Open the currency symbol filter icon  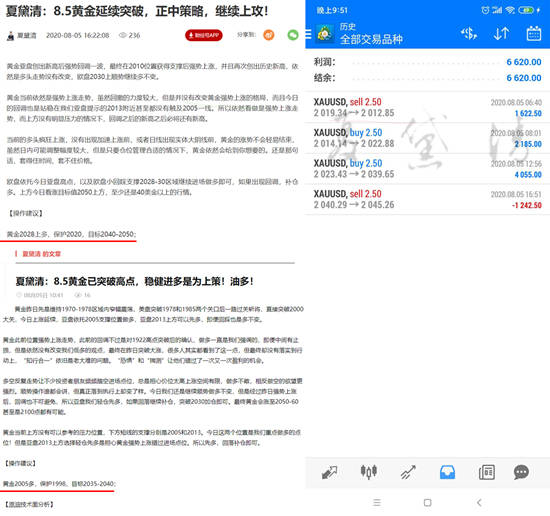pyautogui.click(x=469, y=34)
